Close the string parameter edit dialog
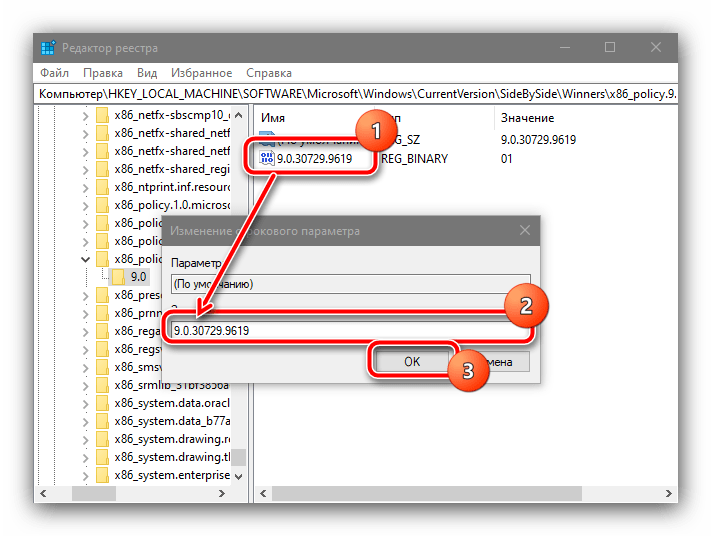The height and width of the screenshot is (536, 711). 525,230
